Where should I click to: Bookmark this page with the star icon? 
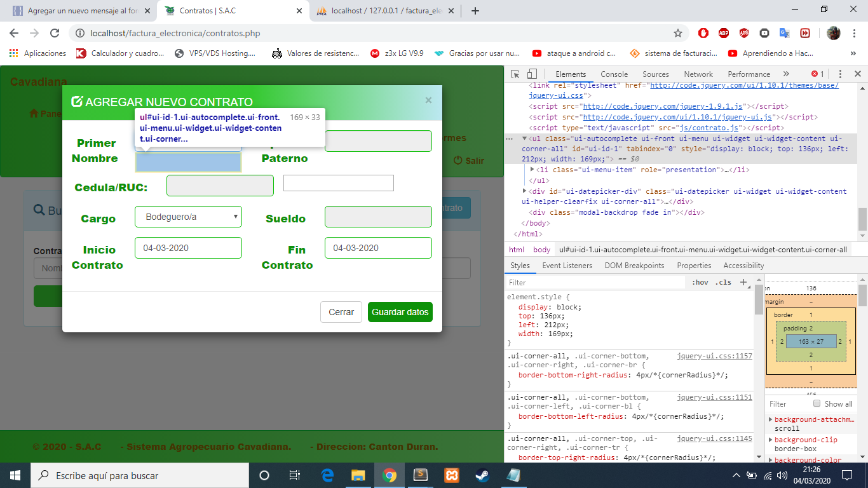tap(678, 33)
